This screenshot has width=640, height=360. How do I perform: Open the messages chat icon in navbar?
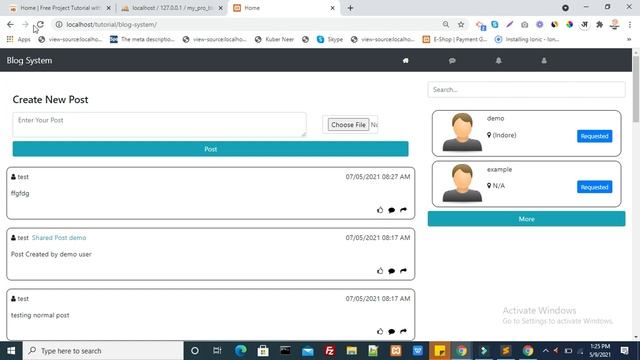452,60
